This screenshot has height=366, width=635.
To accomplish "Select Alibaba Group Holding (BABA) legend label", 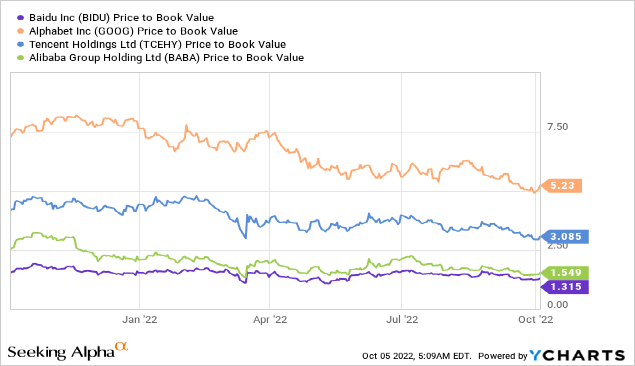I will (166, 58).
